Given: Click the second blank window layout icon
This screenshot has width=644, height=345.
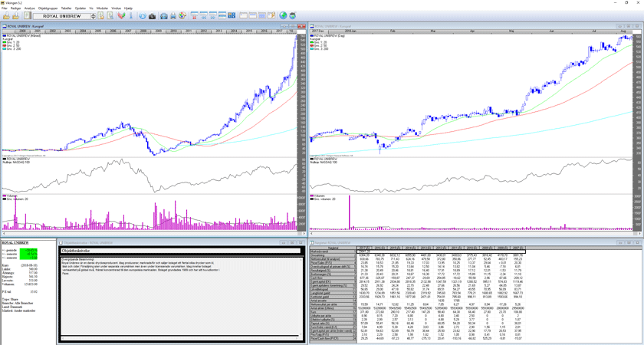Looking at the screenshot, I should 252,15.
